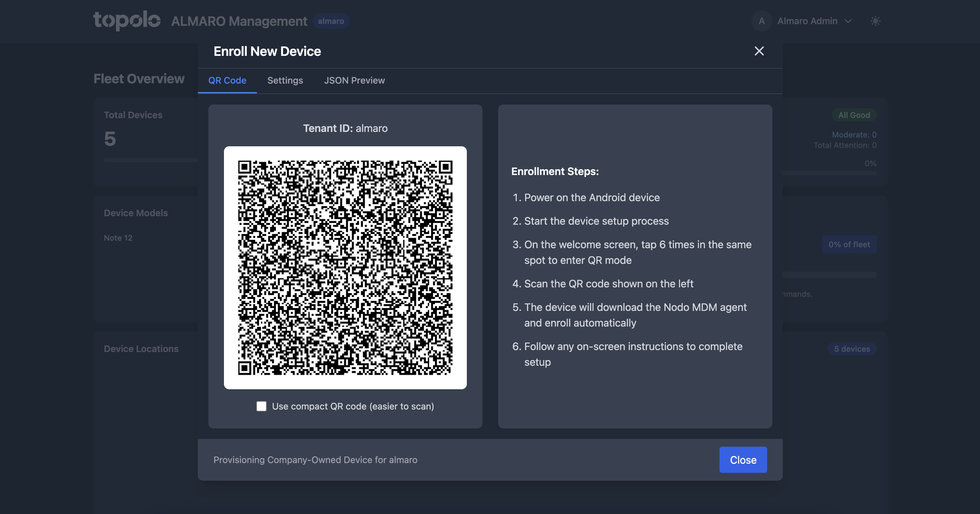Expand the Almaro Admin user dropdown chevron
The width and height of the screenshot is (980, 514).
pos(848,21)
